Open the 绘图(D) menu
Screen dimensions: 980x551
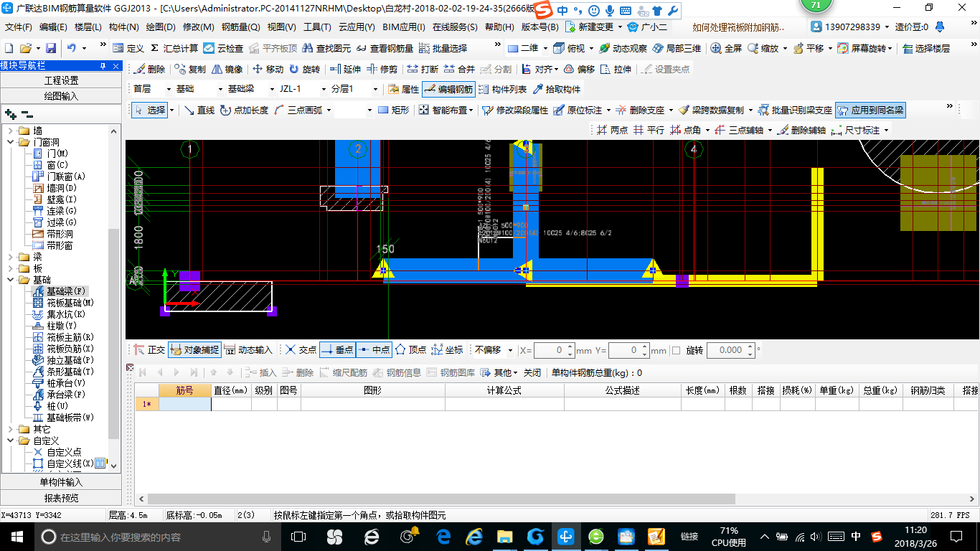tap(161, 27)
